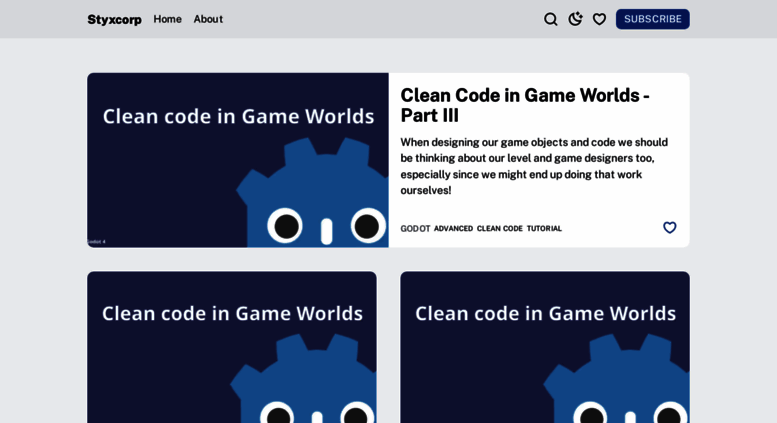Image resolution: width=777 pixels, height=423 pixels.
Task: Select the TUTORIAL tag
Action: tap(544, 228)
